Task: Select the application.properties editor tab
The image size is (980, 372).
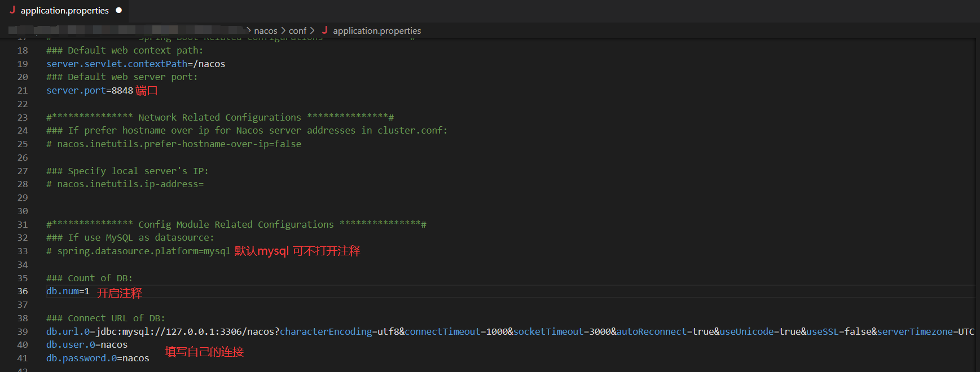Action: click(x=64, y=11)
